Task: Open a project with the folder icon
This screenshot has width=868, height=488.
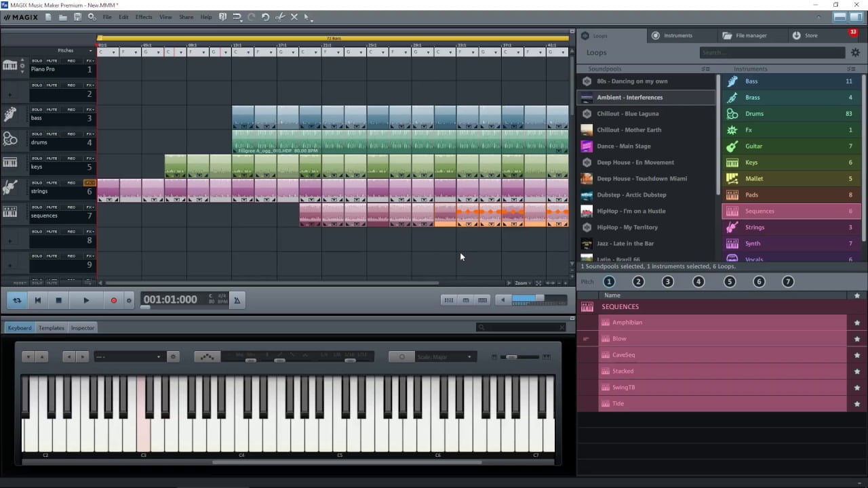Action: pos(62,17)
